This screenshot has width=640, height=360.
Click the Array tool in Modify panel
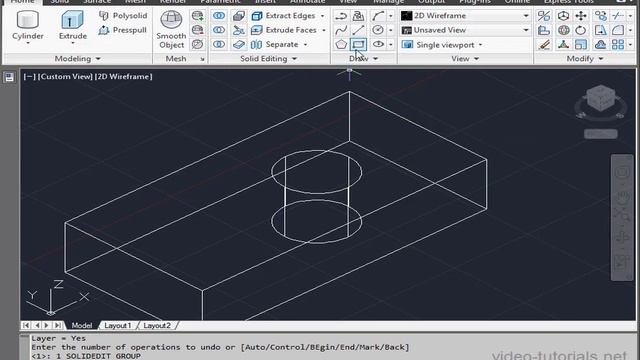click(618, 44)
